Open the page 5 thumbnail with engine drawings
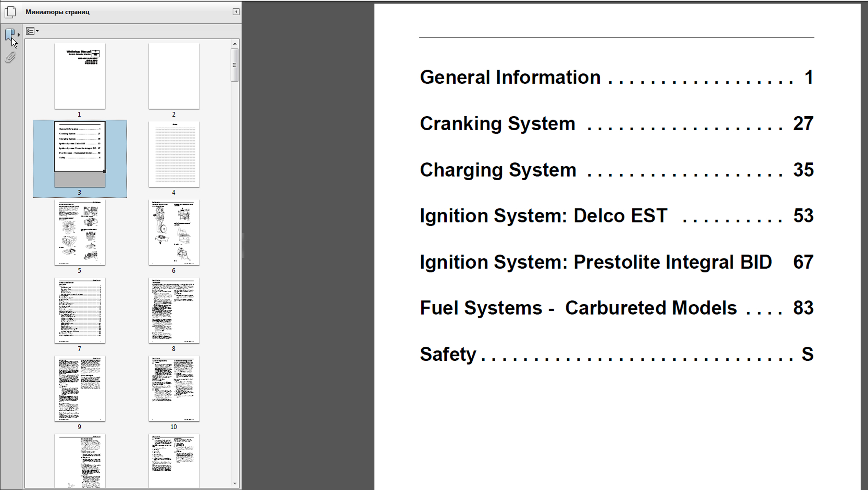Viewport: 868px width, 490px height. click(x=80, y=232)
